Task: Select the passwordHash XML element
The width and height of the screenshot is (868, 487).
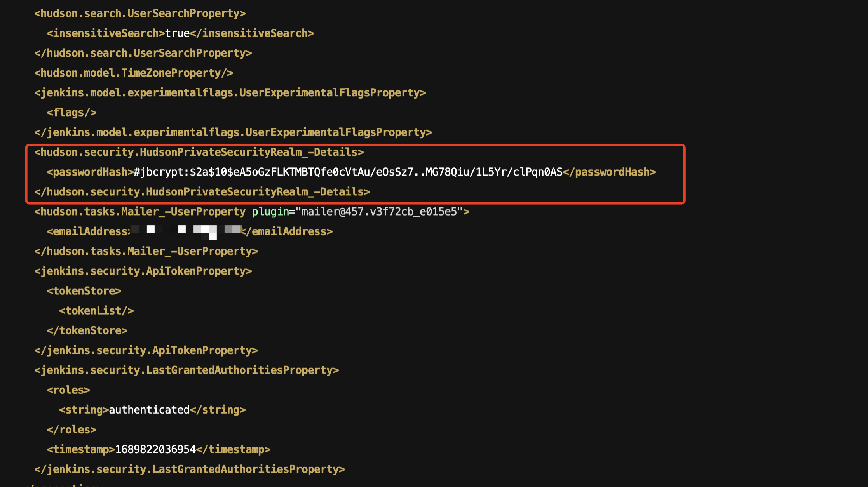Action: pos(352,172)
